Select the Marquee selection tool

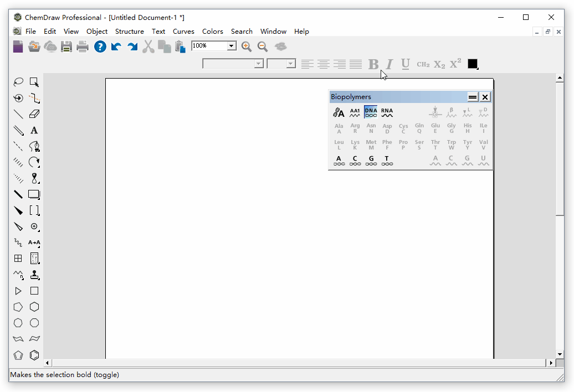tap(34, 82)
